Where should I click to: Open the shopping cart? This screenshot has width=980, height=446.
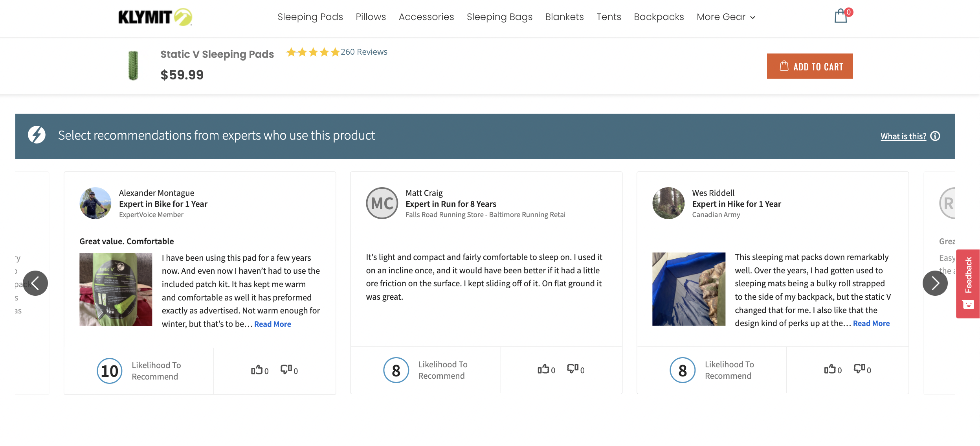pyautogui.click(x=841, y=17)
